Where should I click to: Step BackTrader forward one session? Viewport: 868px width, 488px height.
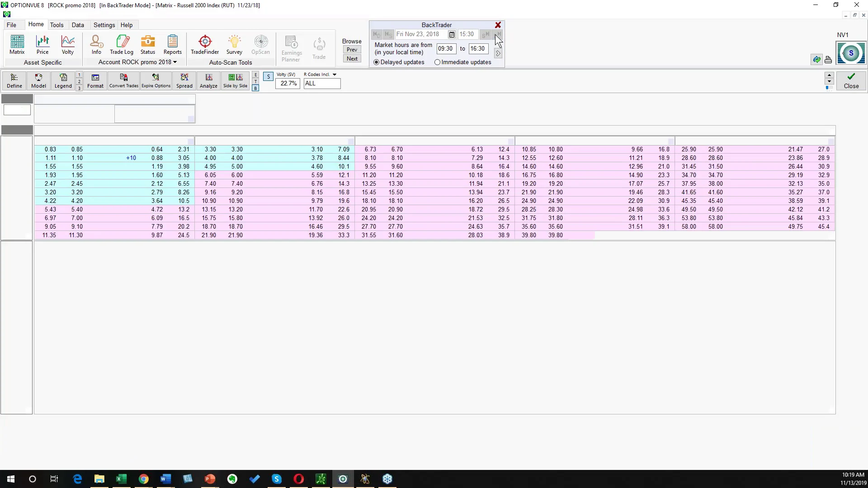pyautogui.click(x=486, y=34)
